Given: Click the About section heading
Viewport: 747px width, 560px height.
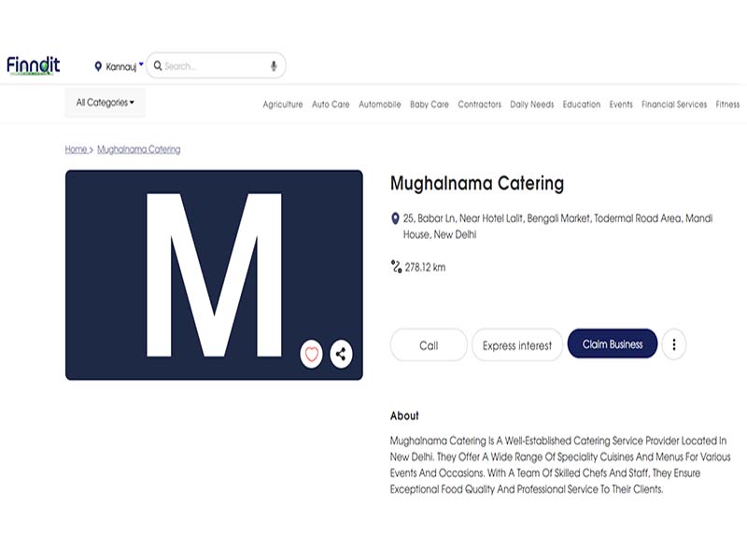Looking at the screenshot, I should pos(404,415).
